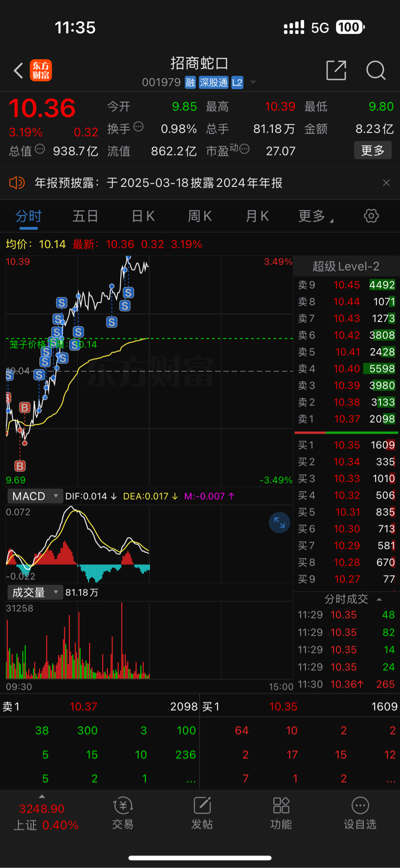
Task: Tap the DIF:0.014 indicator value
Action: point(91,496)
